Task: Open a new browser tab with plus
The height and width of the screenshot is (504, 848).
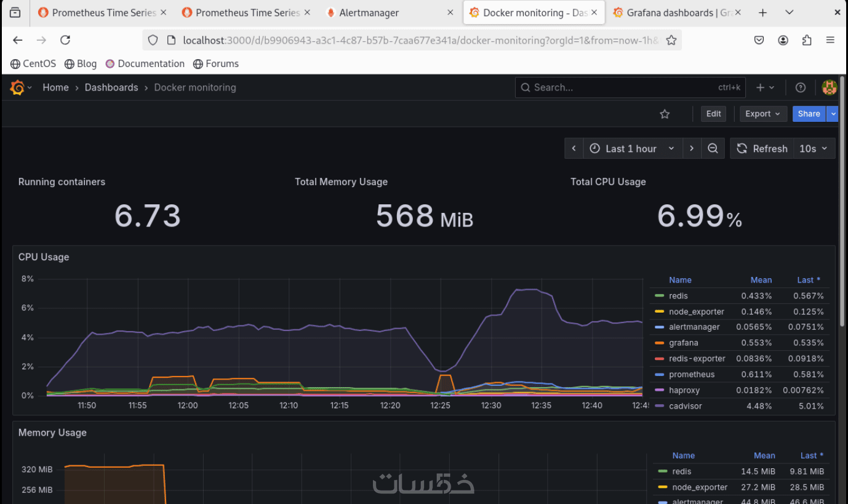Action: [x=762, y=12]
